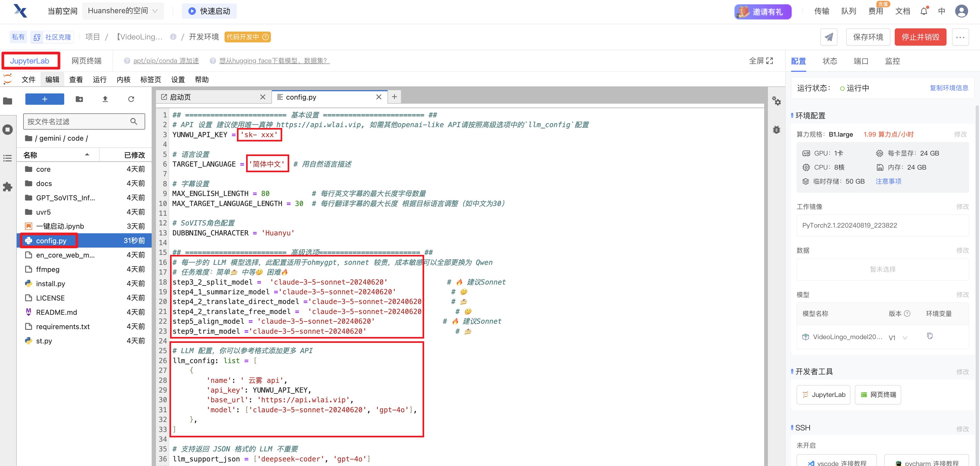Click the 停止并销毁 stop and destroy button

click(x=920, y=37)
